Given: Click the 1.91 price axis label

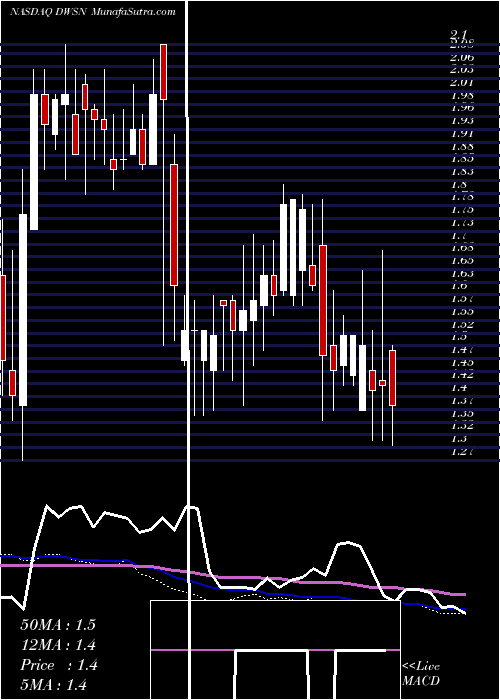Looking at the screenshot, I should click(x=462, y=133).
